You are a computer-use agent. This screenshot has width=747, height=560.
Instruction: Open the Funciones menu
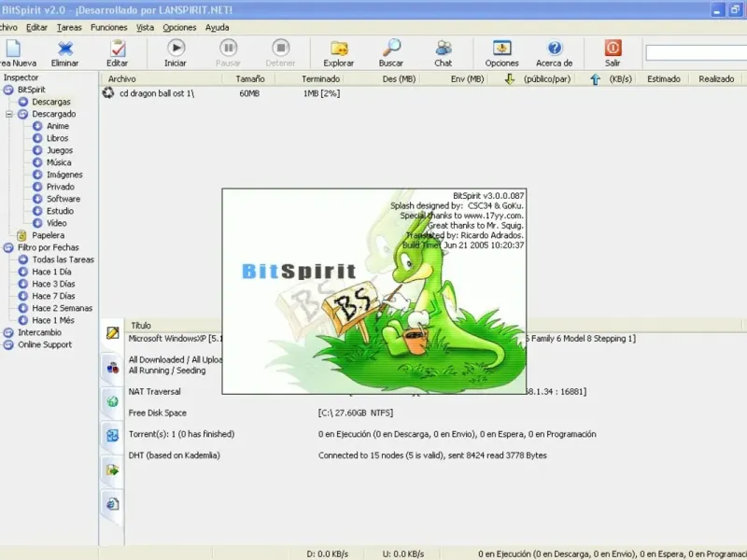(x=108, y=28)
